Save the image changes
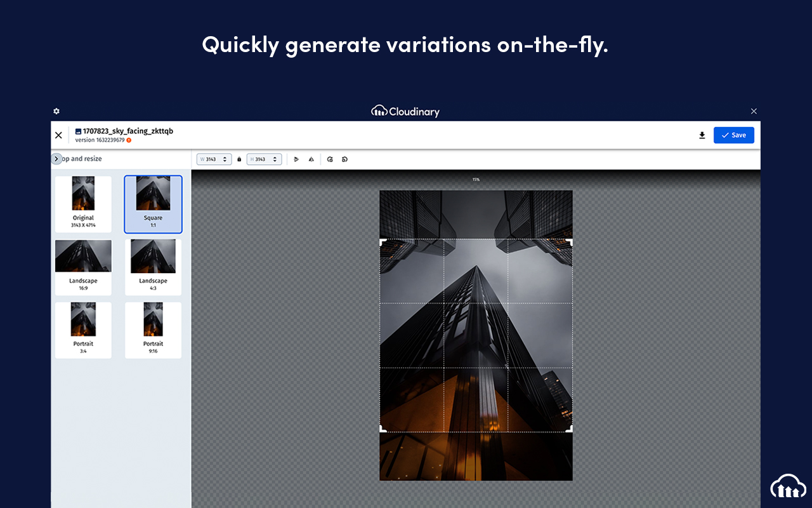The image size is (812, 508). point(734,135)
